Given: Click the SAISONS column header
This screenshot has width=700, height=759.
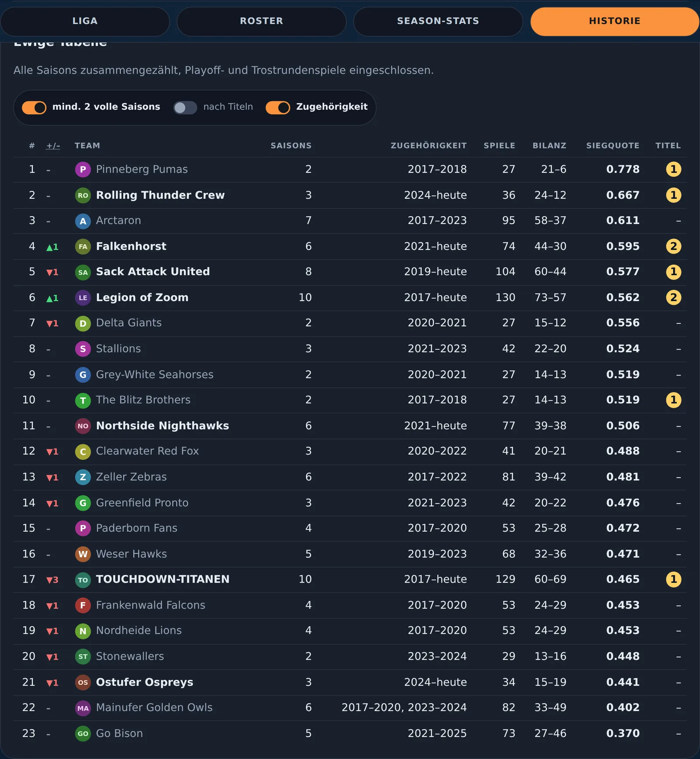Looking at the screenshot, I should point(291,146).
